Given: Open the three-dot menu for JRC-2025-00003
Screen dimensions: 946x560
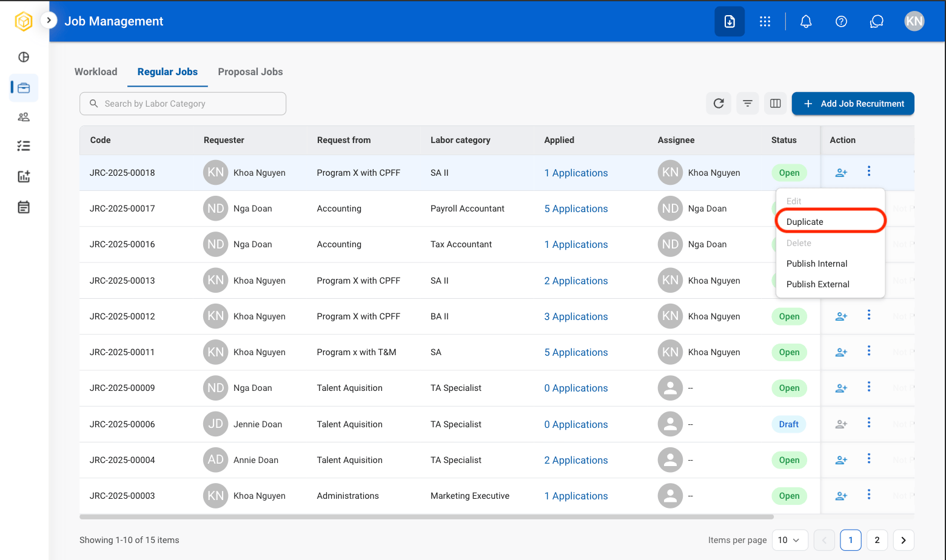Looking at the screenshot, I should point(869,495).
